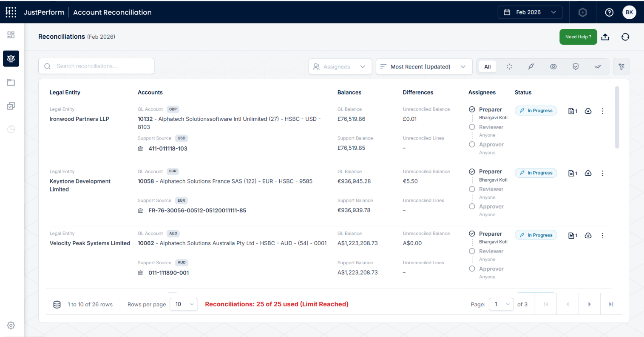The image size is (644, 337).
Task: Go to the first page
Action: tap(546, 304)
